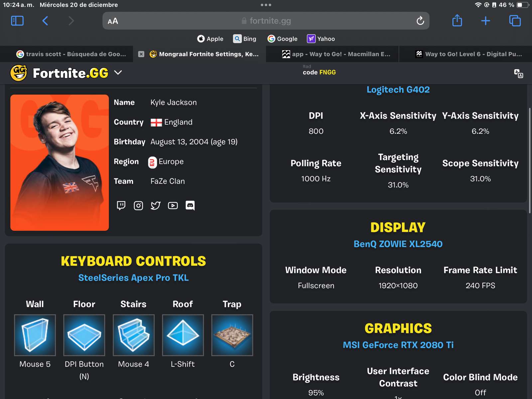The image size is (532, 399).
Task: Select the DPI '800' value
Action: [x=316, y=131]
